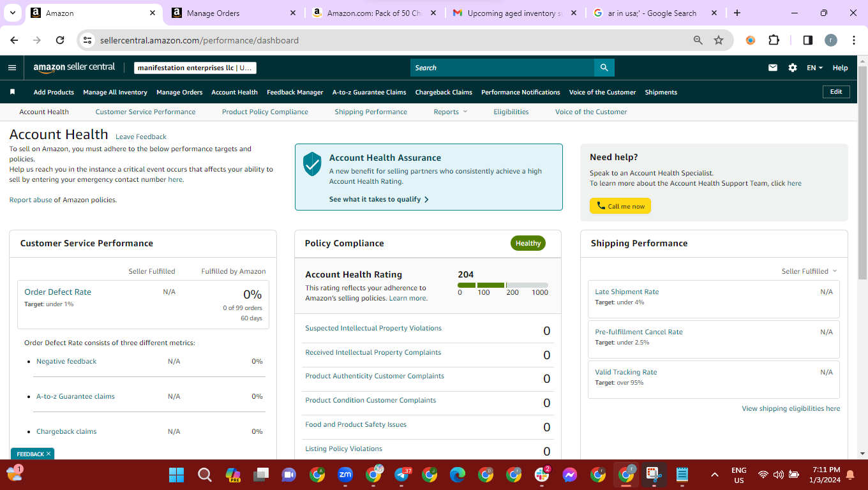Open the Order Defect Rate link
The image size is (868, 490).
tap(57, 292)
